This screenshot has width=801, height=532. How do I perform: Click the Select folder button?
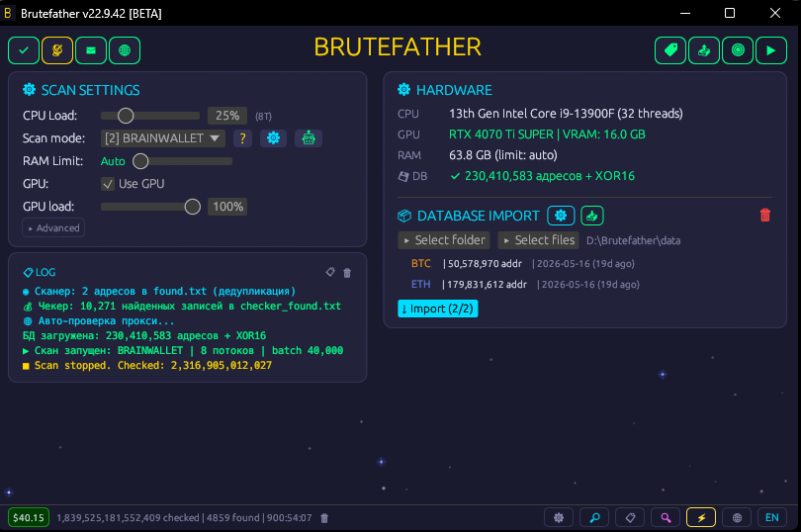(x=444, y=240)
